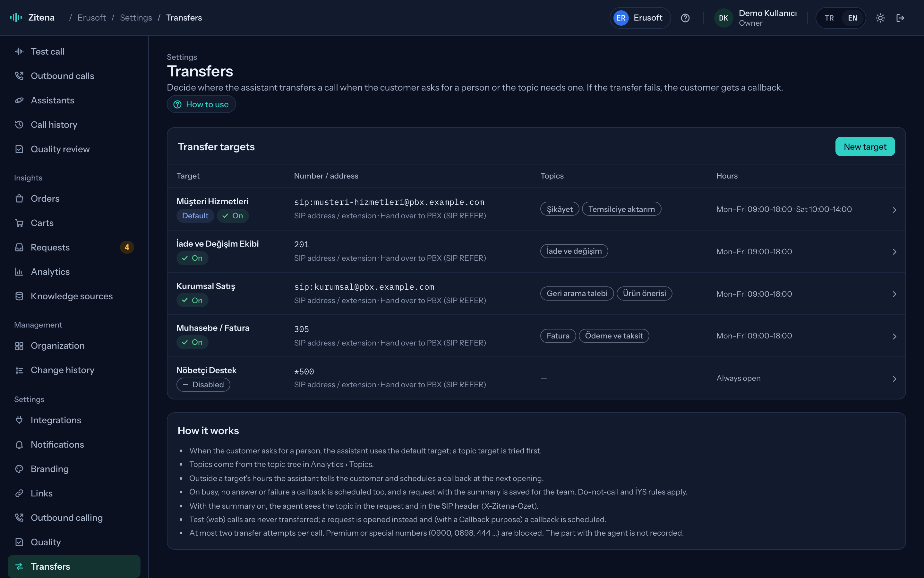Switch language to TR
Viewport: 924px width, 578px height.
click(x=829, y=18)
